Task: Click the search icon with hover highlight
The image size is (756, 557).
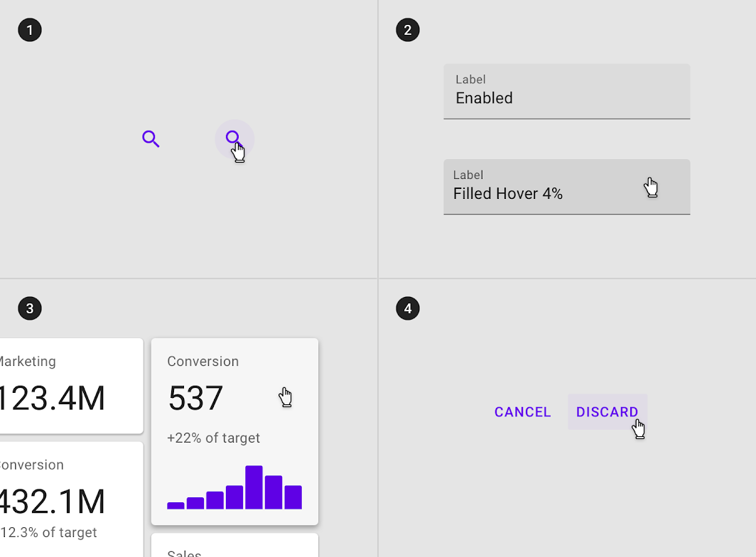Action: pyautogui.click(x=234, y=139)
